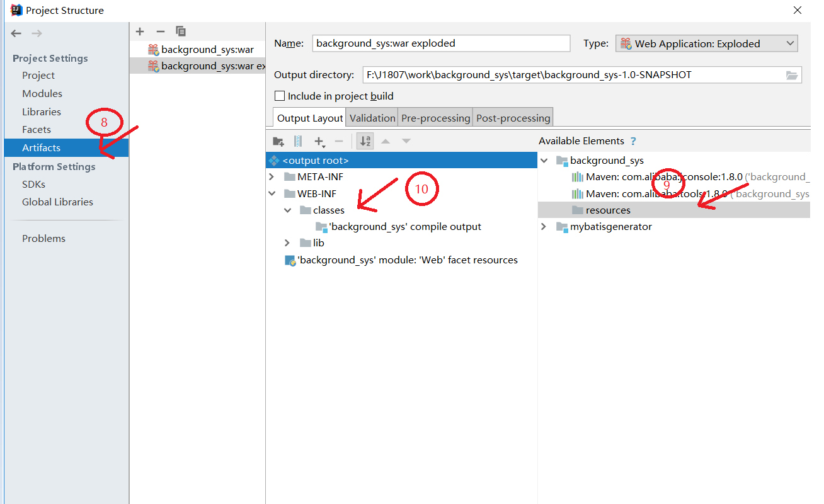Open the output directory folder browser icon
This screenshot has width=824, height=504.
click(x=793, y=75)
